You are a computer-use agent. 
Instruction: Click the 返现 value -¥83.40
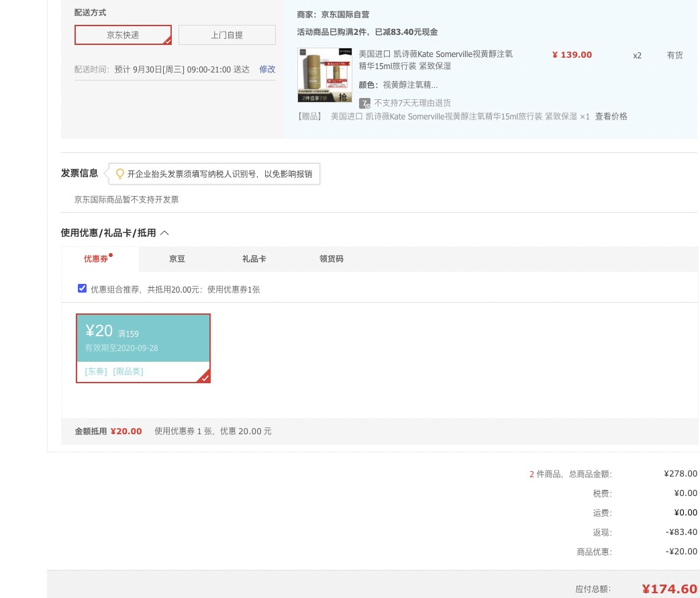pyautogui.click(x=681, y=532)
